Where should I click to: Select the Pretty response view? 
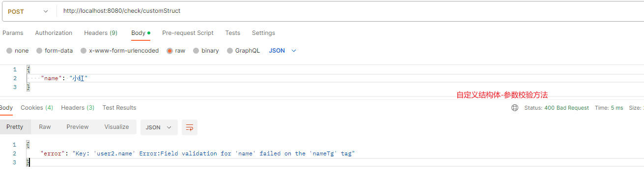click(15, 127)
